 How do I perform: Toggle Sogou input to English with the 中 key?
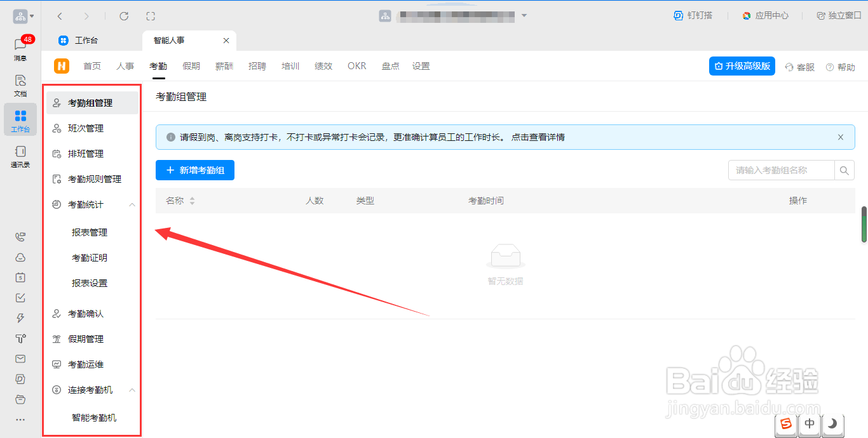809,424
